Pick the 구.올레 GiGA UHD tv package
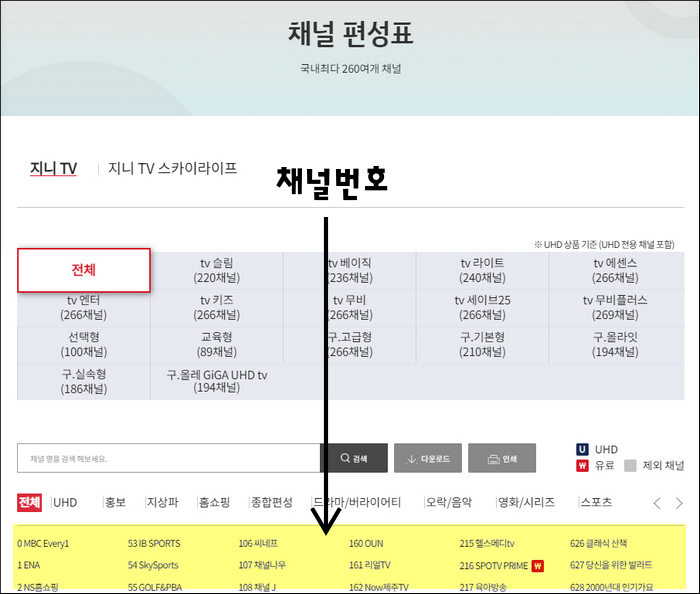This screenshot has height=594, width=700. coord(216,381)
